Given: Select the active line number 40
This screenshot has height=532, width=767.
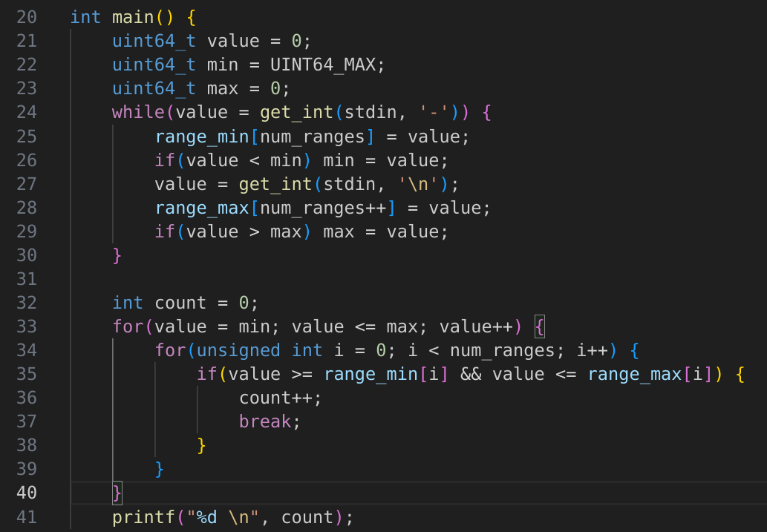Looking at the screenshot, I should coord(26,493).
